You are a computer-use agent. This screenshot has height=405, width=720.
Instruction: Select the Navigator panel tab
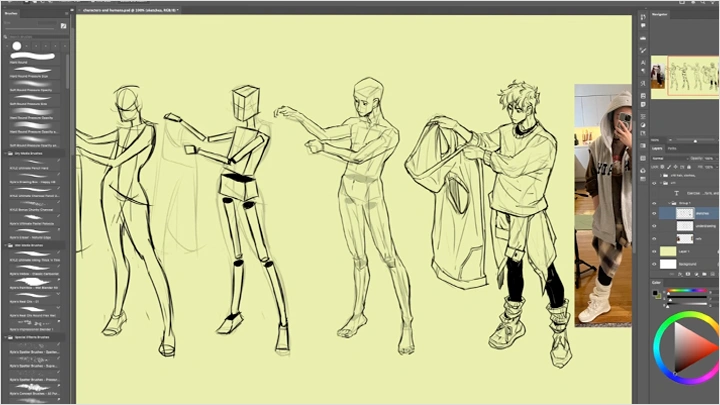click(661, 15)
